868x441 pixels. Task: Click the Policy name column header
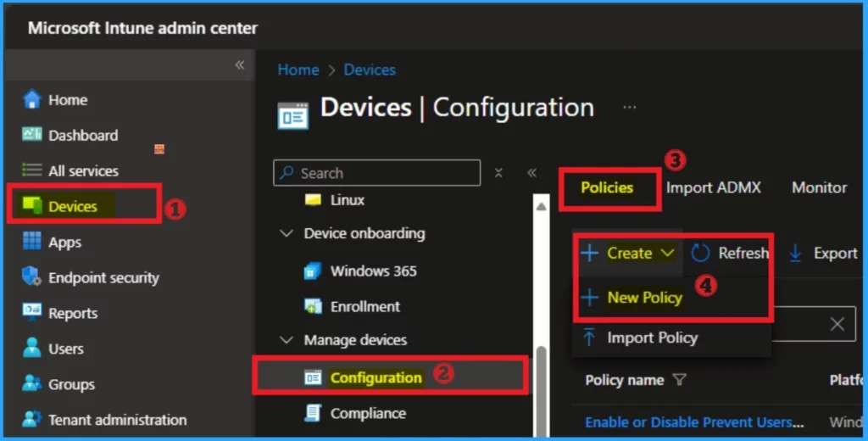[625, 380]
